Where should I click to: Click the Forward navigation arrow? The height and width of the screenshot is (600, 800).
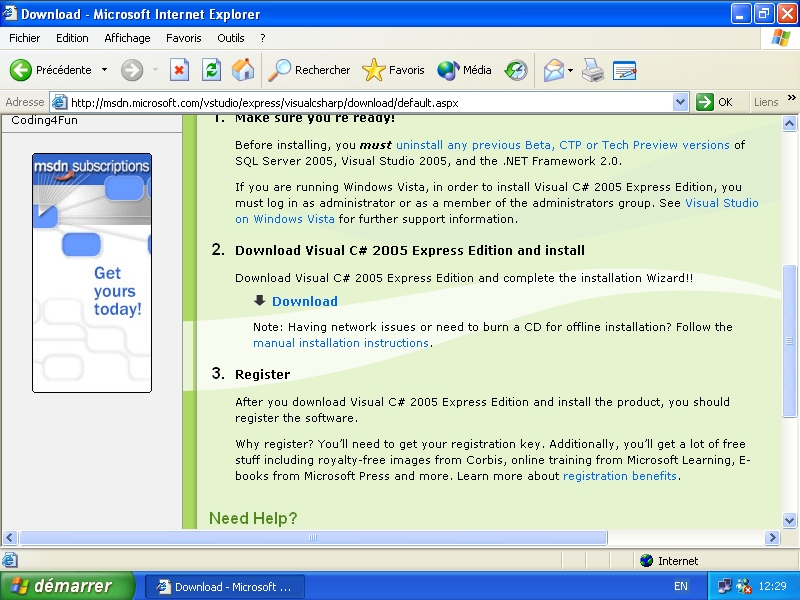[132, 70]
